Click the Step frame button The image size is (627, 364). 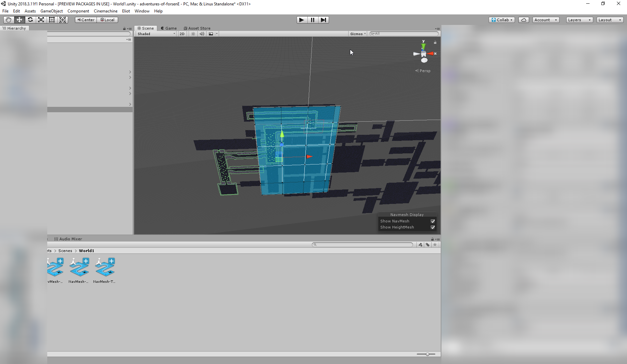point(323,20)
